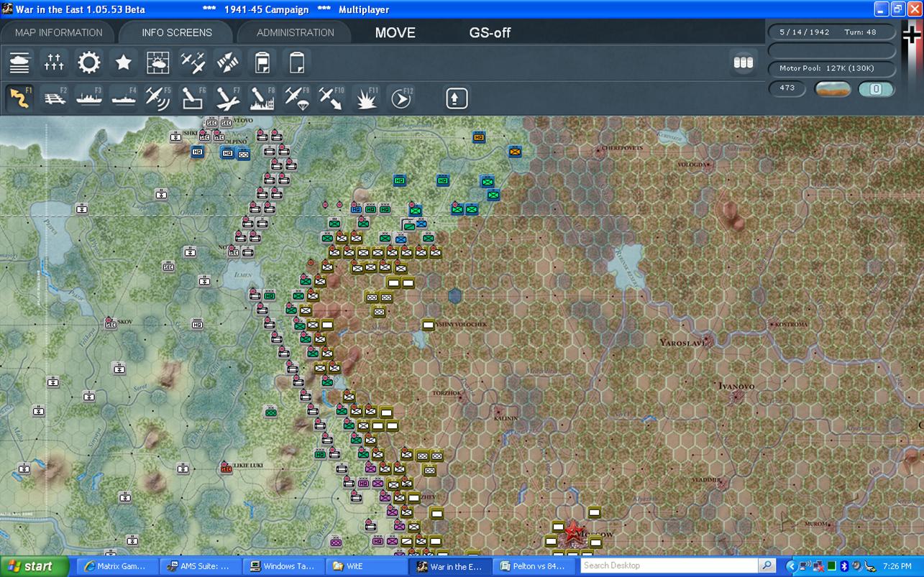
Task: Click the VLADIMIR city label
Action: 706,480
